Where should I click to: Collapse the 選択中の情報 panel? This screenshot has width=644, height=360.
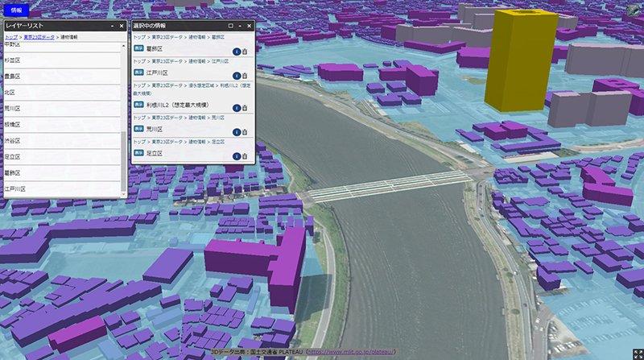pyautogui.click(x=239, y=26)
